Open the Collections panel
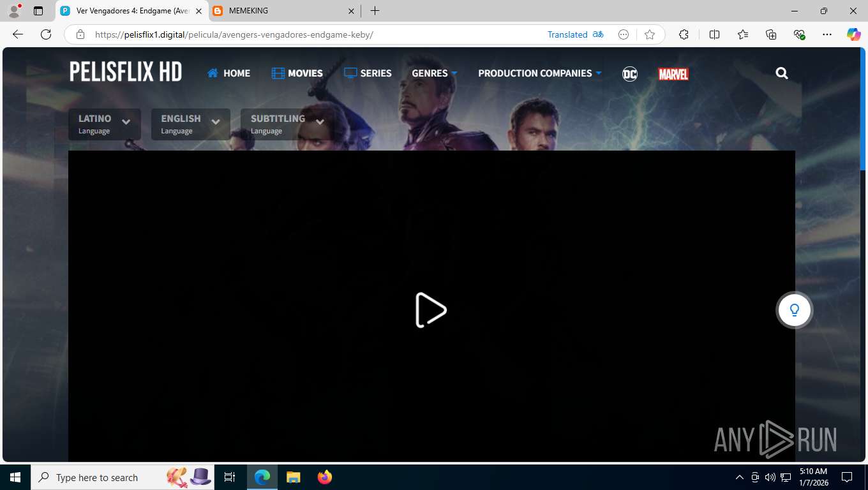Image resolution: width=868 pixels, height=490 pixels. tap(771, 34)
